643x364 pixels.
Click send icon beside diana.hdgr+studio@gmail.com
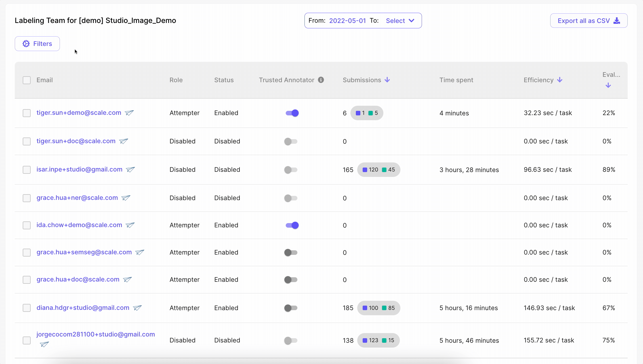click(x=137, y=308)
